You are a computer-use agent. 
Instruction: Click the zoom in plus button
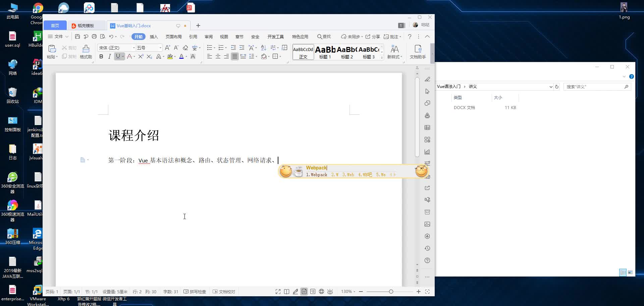[418, 292]
